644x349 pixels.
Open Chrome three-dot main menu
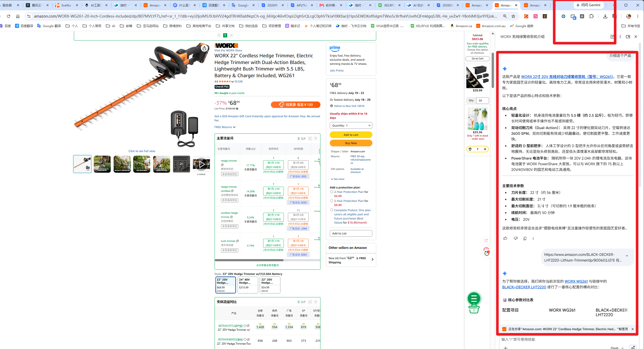point(638,16)
